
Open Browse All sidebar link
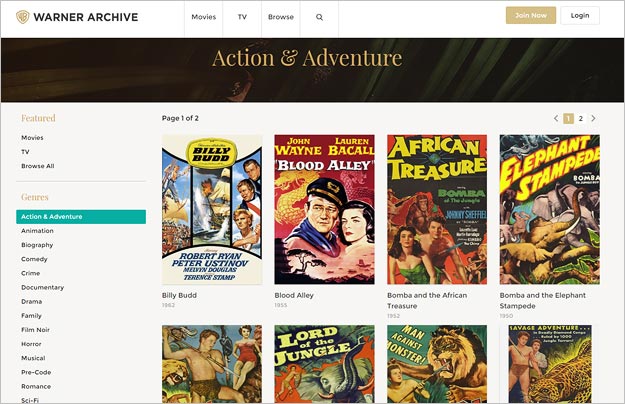[x=37, y=166]
